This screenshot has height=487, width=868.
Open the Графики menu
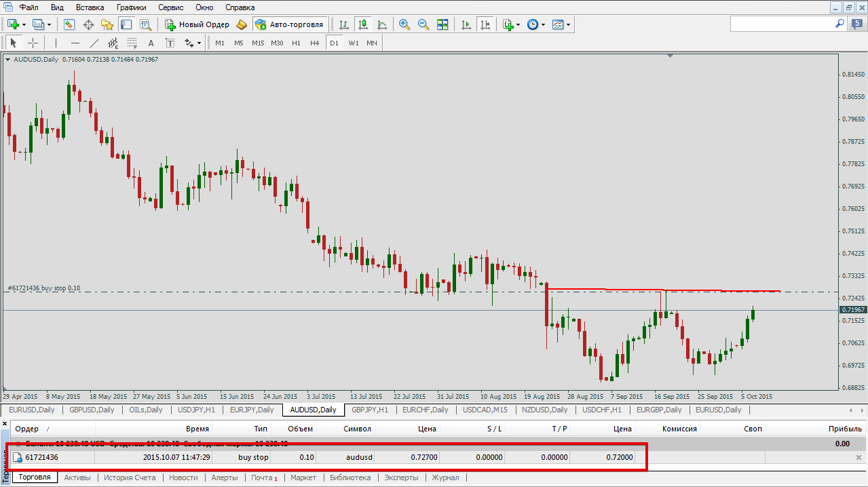[130, 7]
